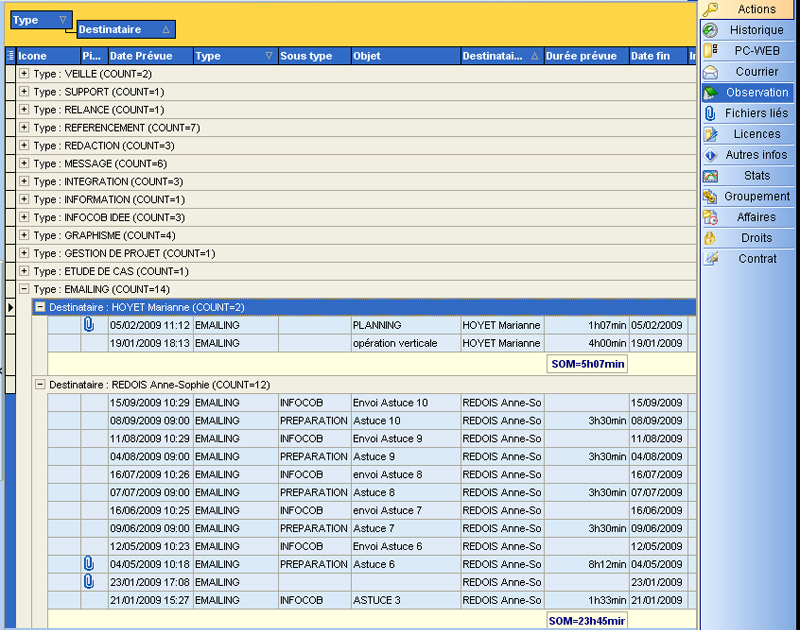Collapse the Destinataire : HOYET Marianne group
The width and height of the screenshot is (800, 630).
tap(41, 307)
